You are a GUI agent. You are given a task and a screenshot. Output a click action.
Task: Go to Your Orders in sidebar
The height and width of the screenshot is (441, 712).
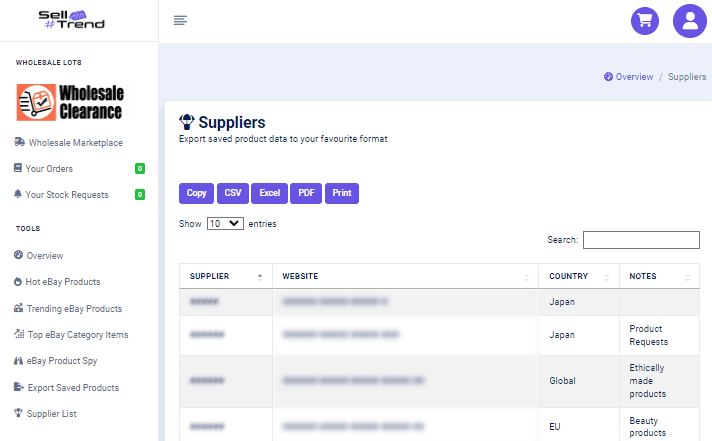[49, 169]
